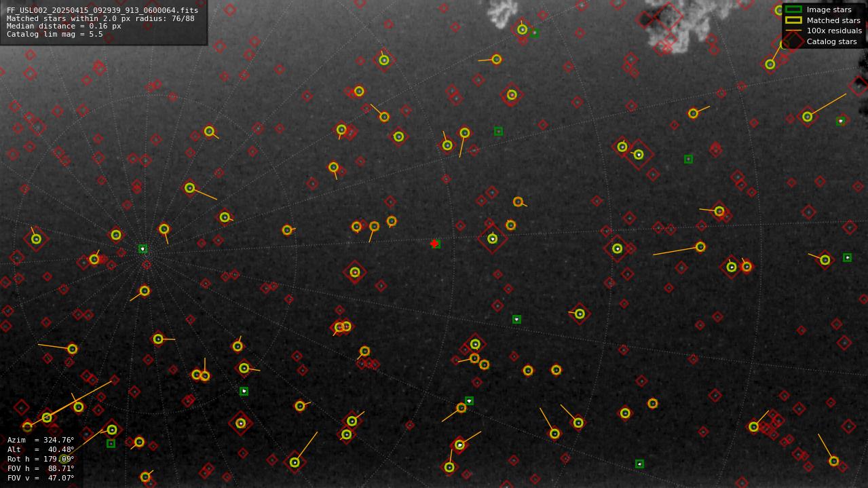868x488 pixels.
Task: Click the 'Rot h = 179.09°' readout
Action: 41,459
